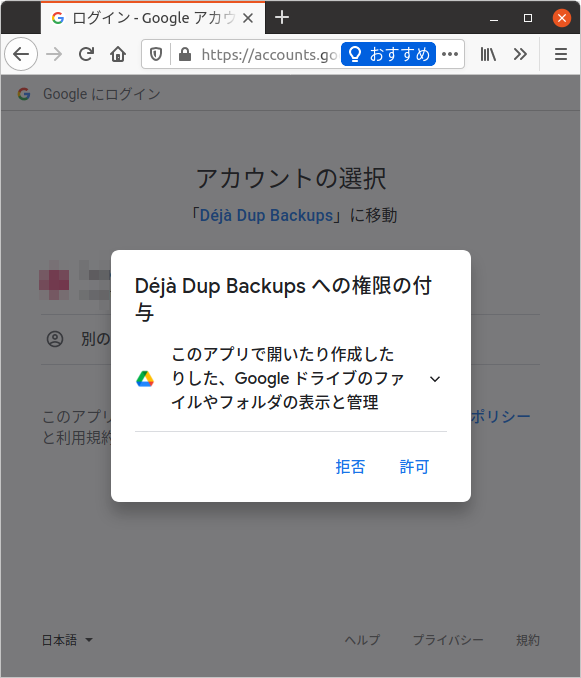The height and width of the screenshot is (678, 581).
Task: Open the Firefox library icon
Action: point(488,54)
